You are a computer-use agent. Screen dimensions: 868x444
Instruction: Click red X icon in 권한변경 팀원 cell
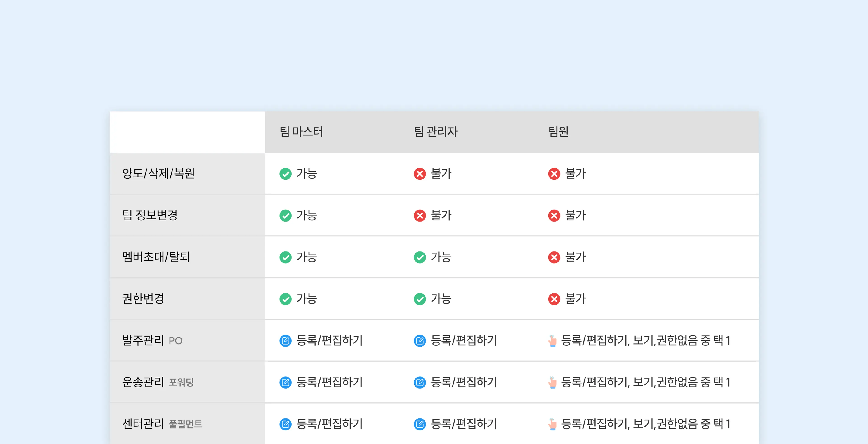tap(554, 299)
